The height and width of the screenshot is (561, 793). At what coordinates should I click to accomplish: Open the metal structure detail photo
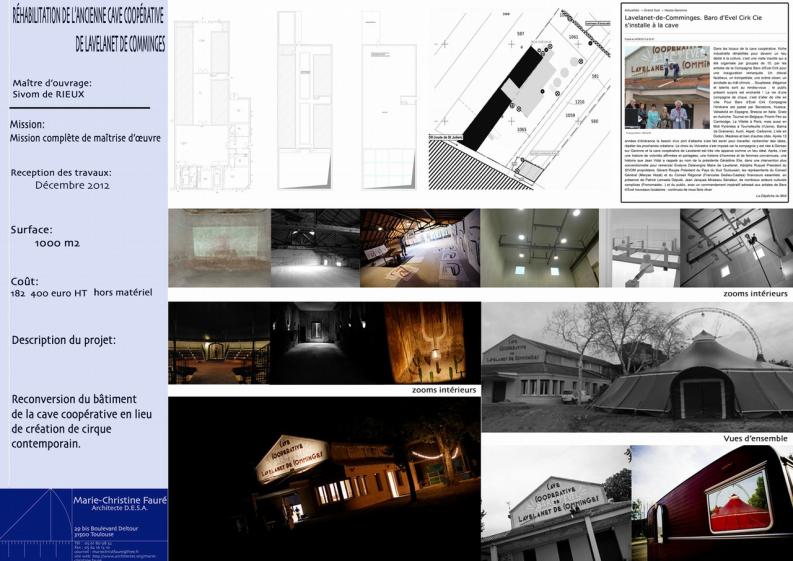tap(640, 248)
